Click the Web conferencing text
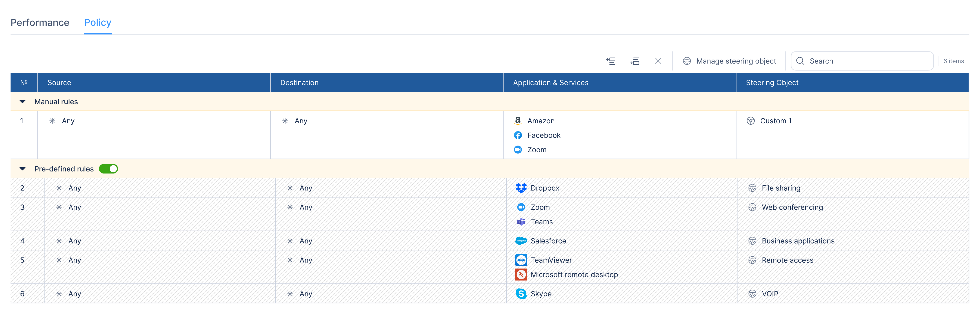 coord(792,207)
